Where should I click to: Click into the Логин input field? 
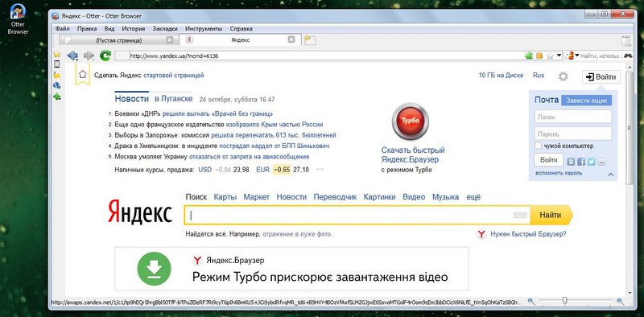click(573, 117)
